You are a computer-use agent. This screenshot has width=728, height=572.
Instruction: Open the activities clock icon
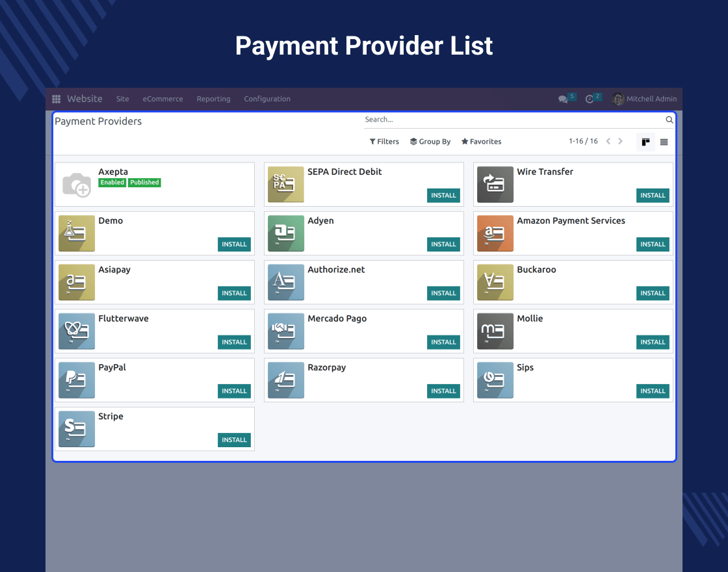pyautogui.click(x=589, y=99)
